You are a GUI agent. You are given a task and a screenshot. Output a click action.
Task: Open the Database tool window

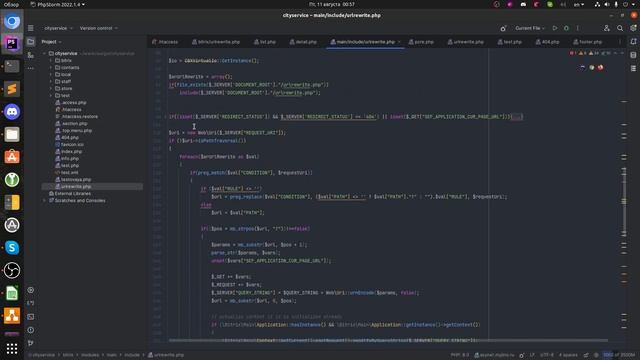tap(633, 55)
